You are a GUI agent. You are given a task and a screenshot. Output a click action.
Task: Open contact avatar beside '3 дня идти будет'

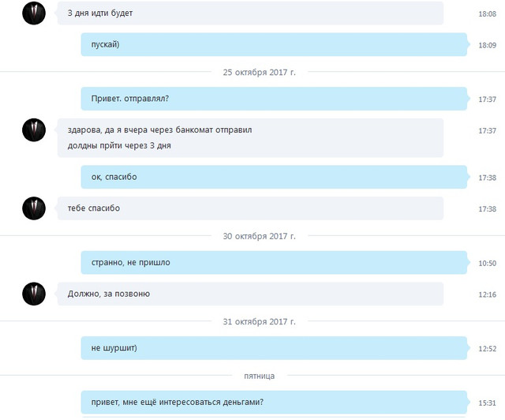coord(34,13)
